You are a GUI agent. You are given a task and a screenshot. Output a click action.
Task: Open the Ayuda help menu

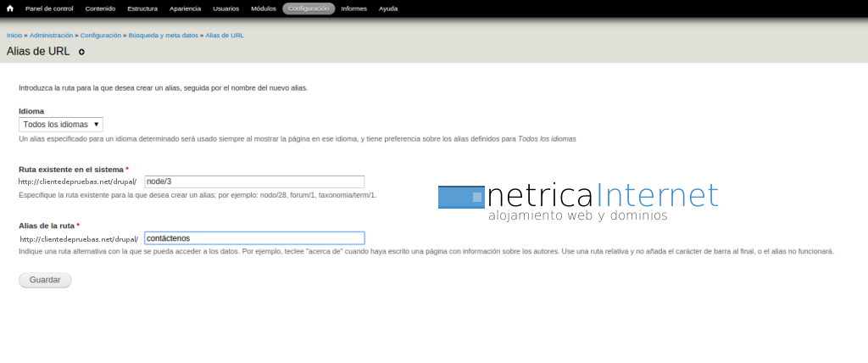(388, 8)
